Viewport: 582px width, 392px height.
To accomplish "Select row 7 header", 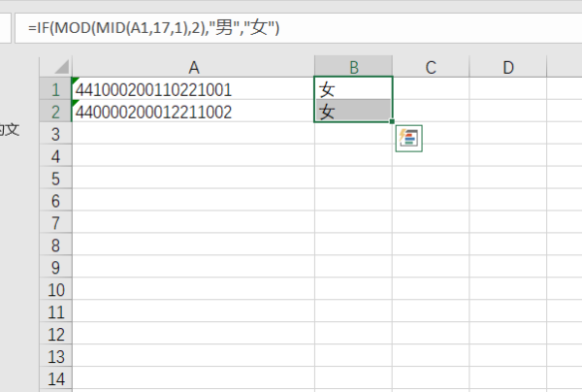I will [x=55, y=223].
